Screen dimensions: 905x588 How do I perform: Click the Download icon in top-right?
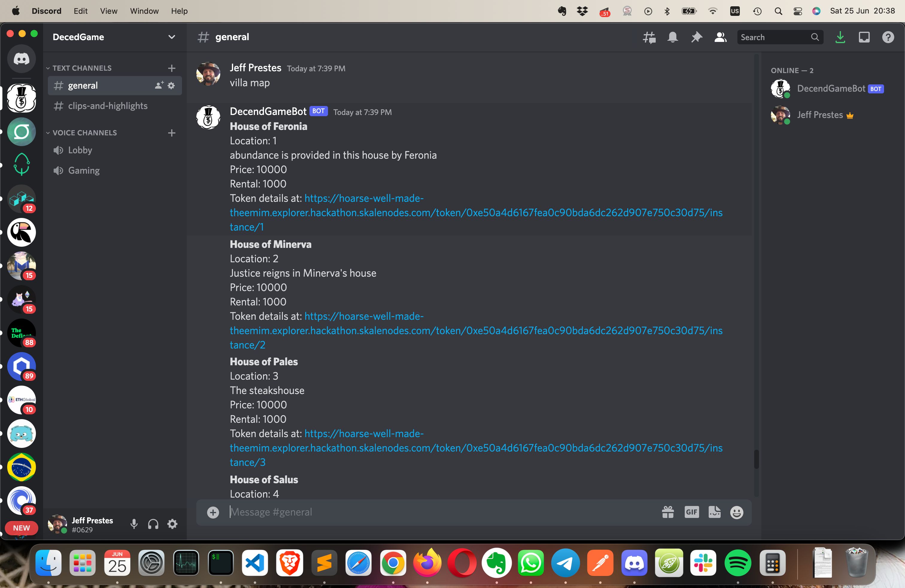point(840,37)
